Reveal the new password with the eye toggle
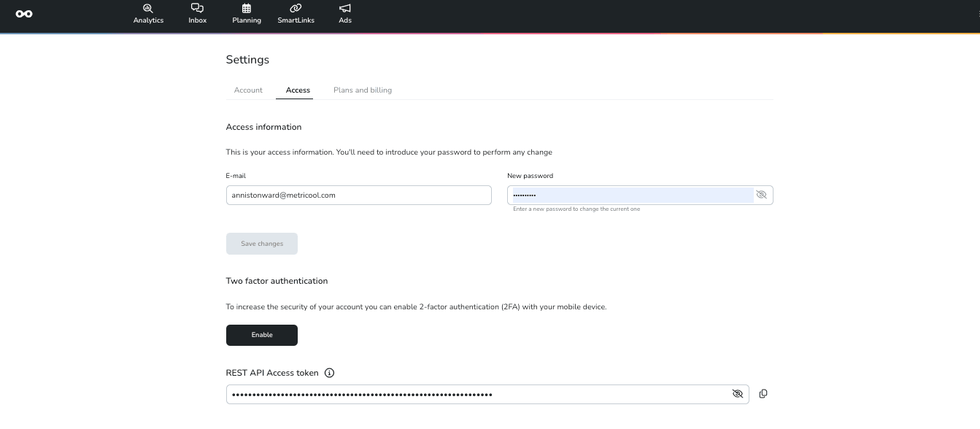Screen dimensions: 980x429 (x=761, y=195)
